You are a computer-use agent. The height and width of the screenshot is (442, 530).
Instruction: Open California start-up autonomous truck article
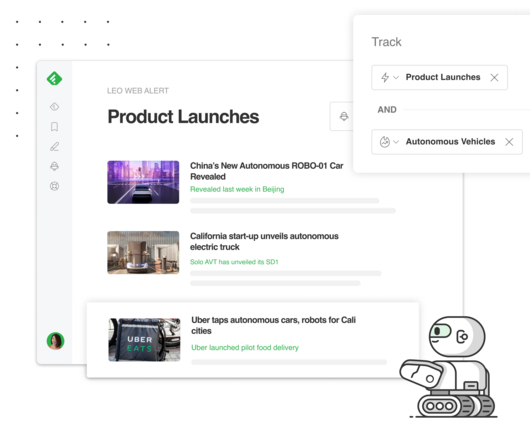(x=264, y=241)
